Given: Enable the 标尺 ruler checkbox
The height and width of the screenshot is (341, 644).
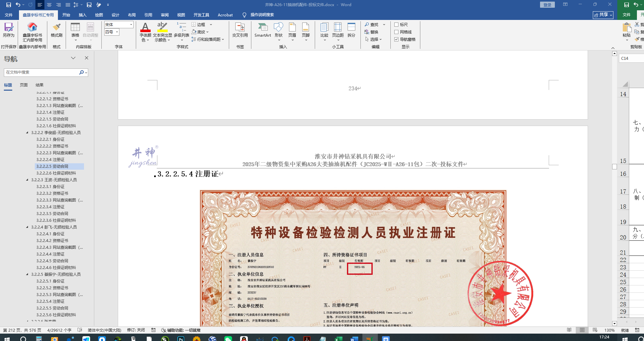Looking at the screenshot, I should click(397, 24).
